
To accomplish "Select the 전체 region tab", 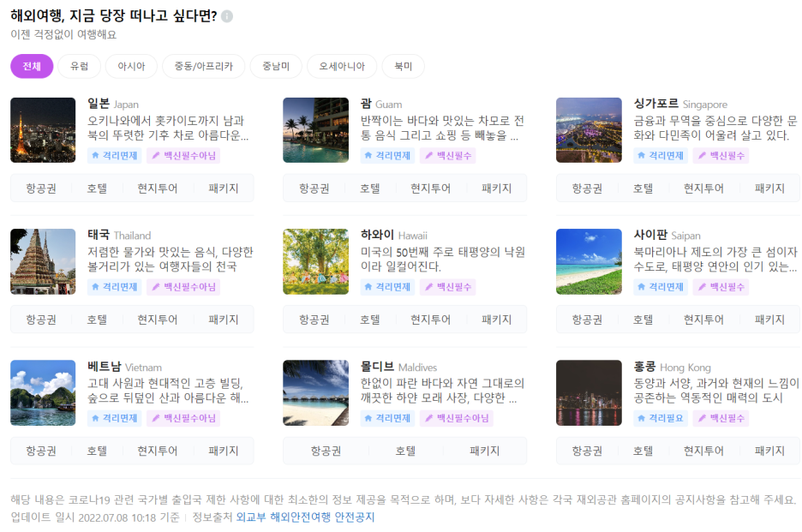I will pyautogui.click(x=32, y=66).
